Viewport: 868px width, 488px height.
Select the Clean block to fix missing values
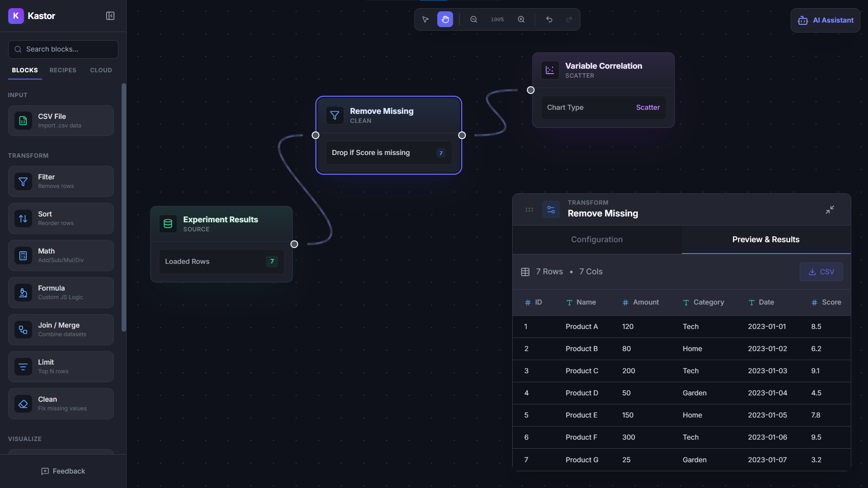tap(61, 404)
